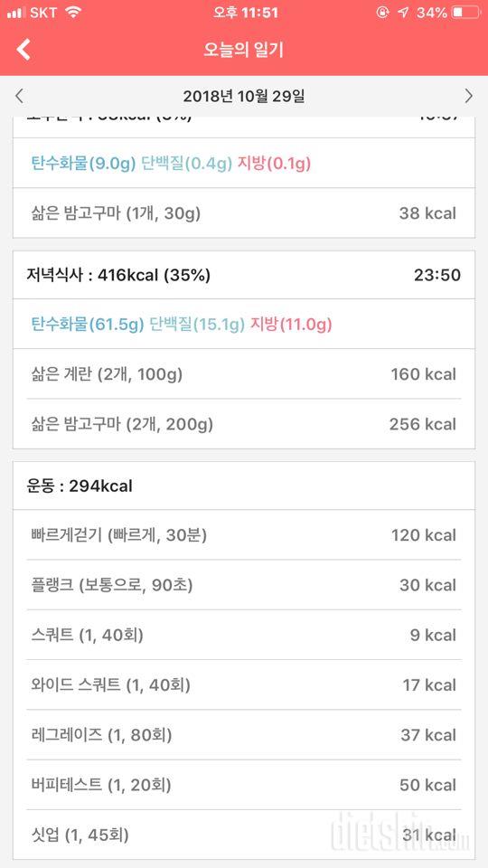Tap the rotation lock status icon
The width and height of the screenshot is (488, 868).
pos(382,12)
